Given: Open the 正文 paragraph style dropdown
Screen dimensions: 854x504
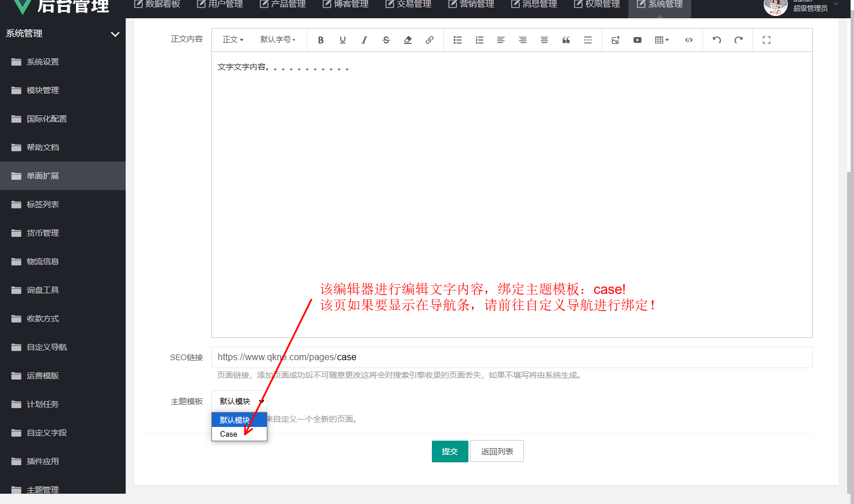Looking at the screenshot, I should coord(233,40).
